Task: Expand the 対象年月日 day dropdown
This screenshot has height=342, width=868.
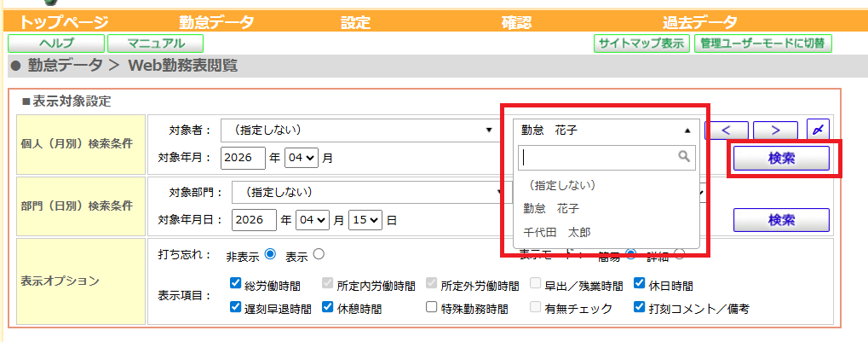Action: click(x=366, y=219)
